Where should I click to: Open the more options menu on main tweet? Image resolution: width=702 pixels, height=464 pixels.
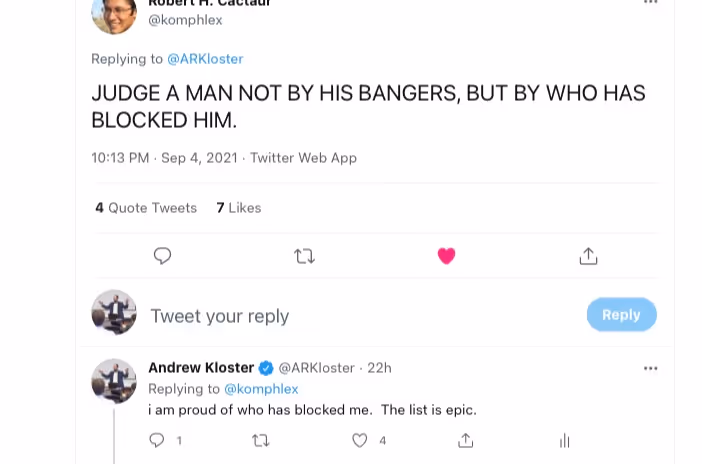click(650, 3)
